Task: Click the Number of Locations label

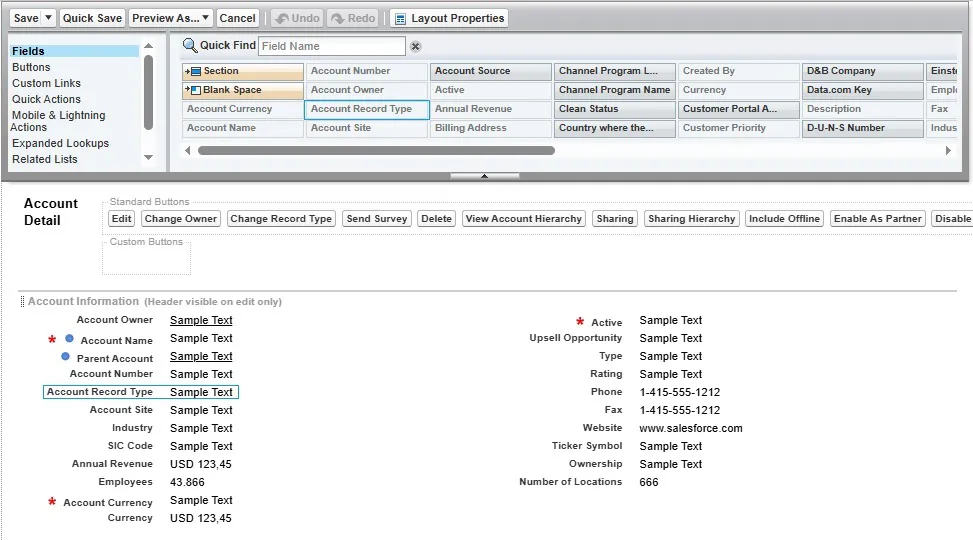Action: coord(570,482)
